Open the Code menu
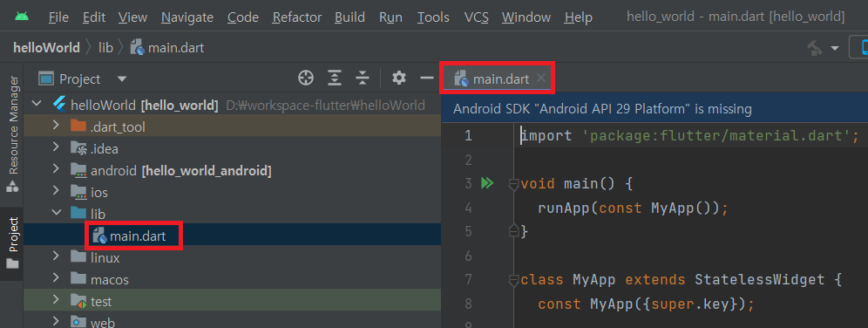Screen dimensions: 868x328 [242, 17]
